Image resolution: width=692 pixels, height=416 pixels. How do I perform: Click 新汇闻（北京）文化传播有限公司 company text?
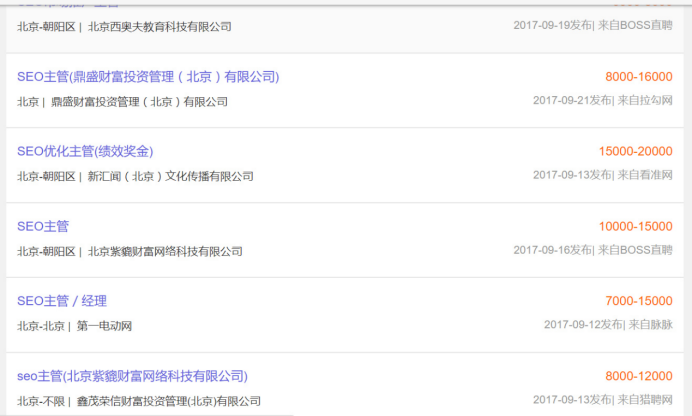(x=170, y=176)
